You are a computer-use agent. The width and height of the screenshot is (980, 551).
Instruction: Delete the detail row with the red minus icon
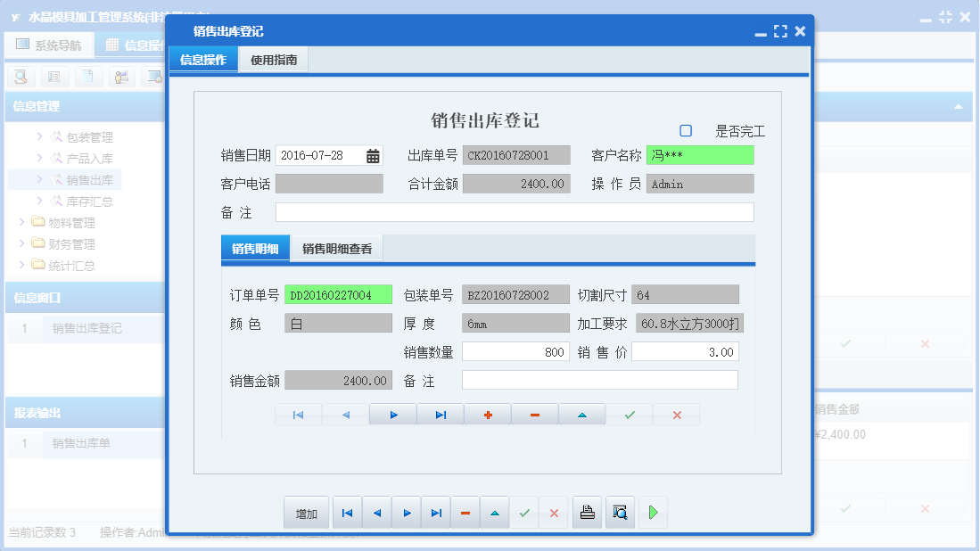535,414
